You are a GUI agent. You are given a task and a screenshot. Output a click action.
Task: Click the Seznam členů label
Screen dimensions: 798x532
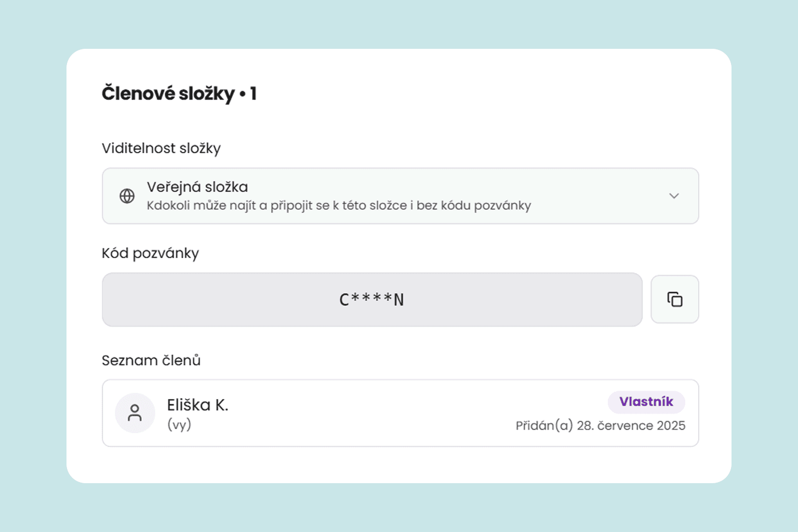point(151,360)
